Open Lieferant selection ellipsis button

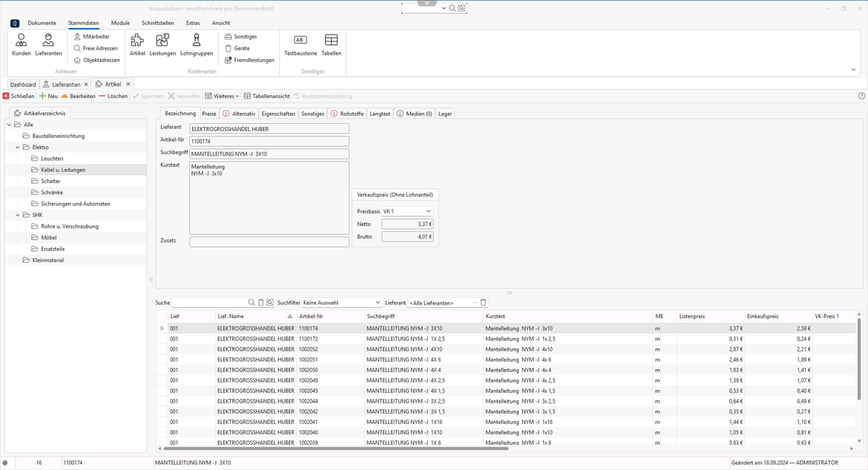point(475,302)
